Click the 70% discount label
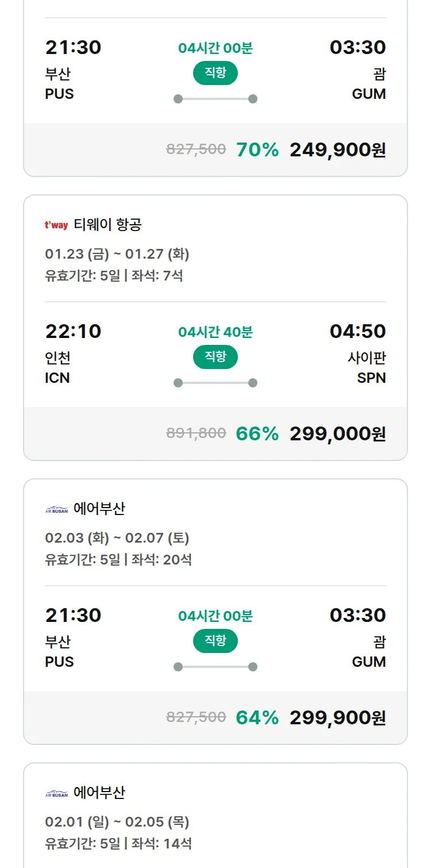 click(x=257, y=149)
